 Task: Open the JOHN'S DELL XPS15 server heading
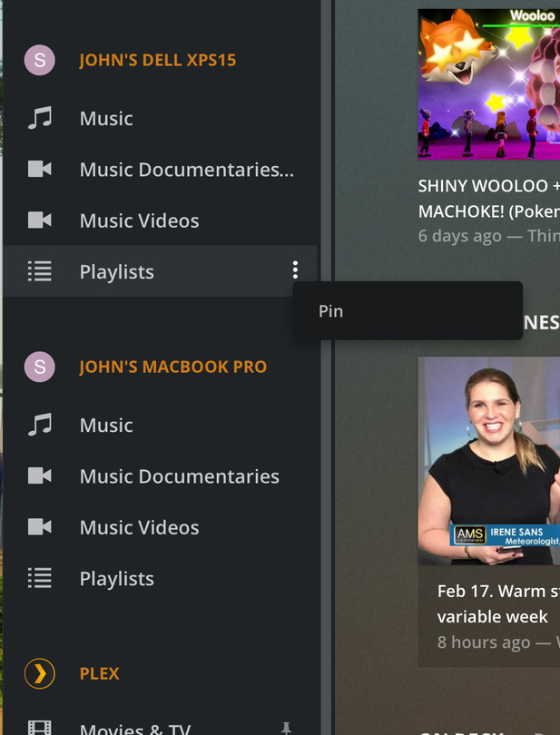click(158, 60)
